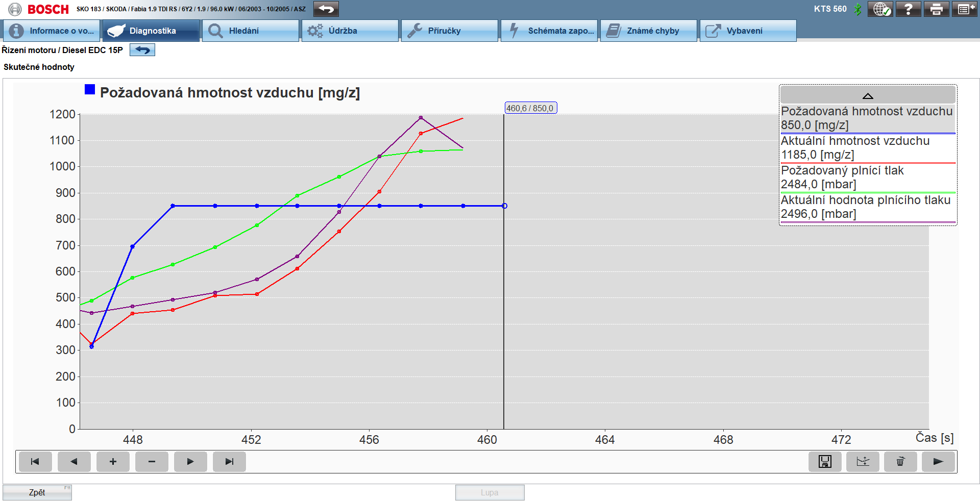Click the back arrow beside Diesel EDC 15P
The image size is (980, 501).
142,50
